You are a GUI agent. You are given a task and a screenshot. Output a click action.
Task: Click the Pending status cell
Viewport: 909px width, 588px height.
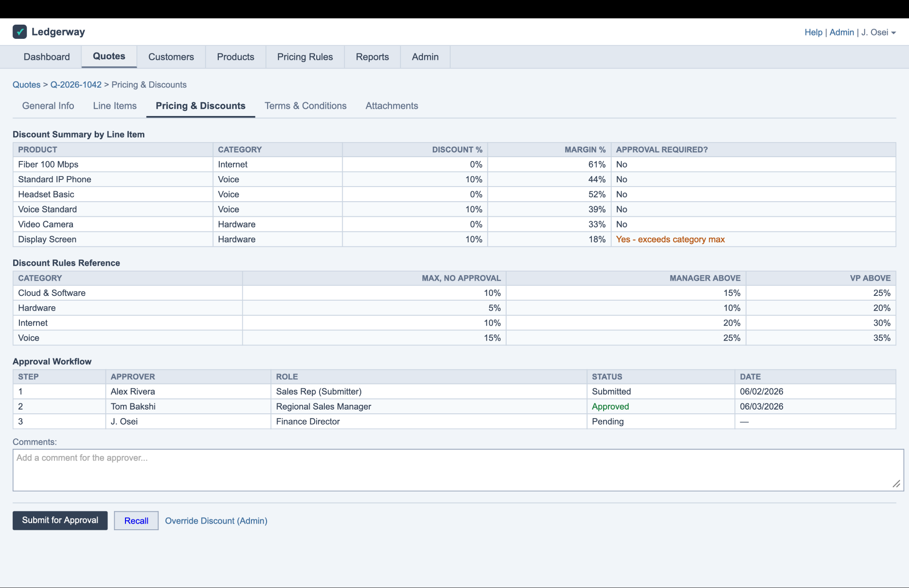pyautogui.click(x=660, y=421)
